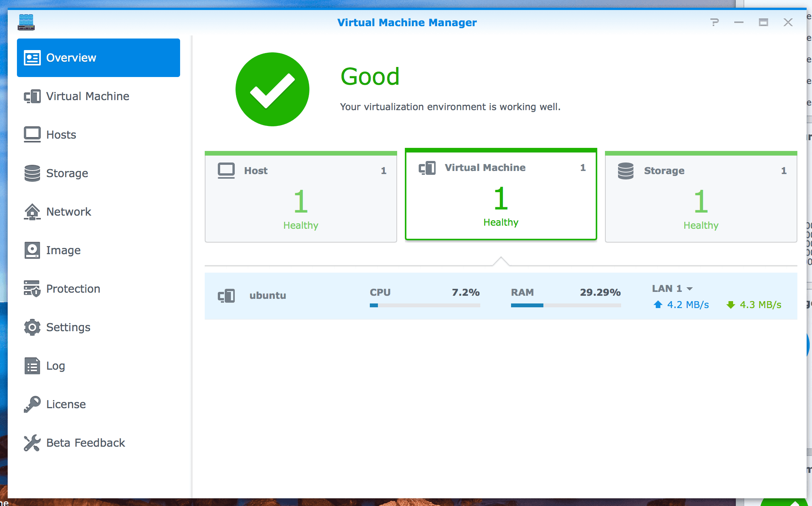The height and width of the screenshot is (506, 812).
Task: Collapse the Virtual Machine details panel
Action: [x=500, y=261]
